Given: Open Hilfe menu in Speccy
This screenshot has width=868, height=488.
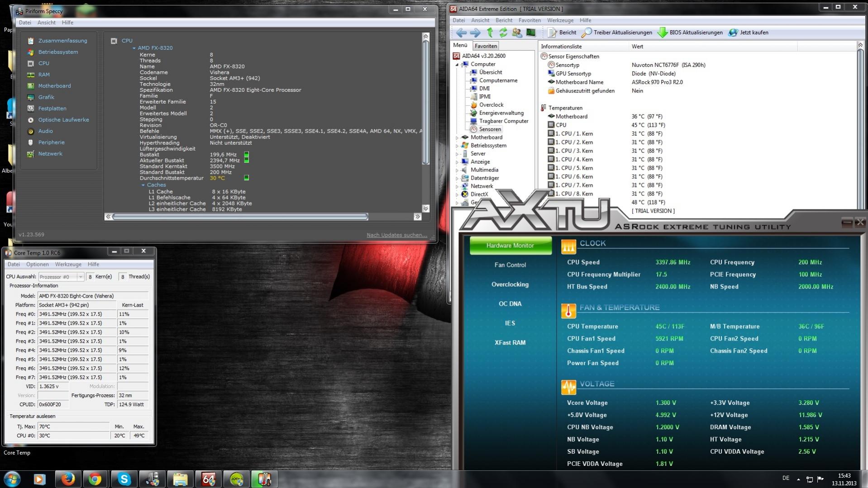Looking at the screenshot, I should click(67, 23).
